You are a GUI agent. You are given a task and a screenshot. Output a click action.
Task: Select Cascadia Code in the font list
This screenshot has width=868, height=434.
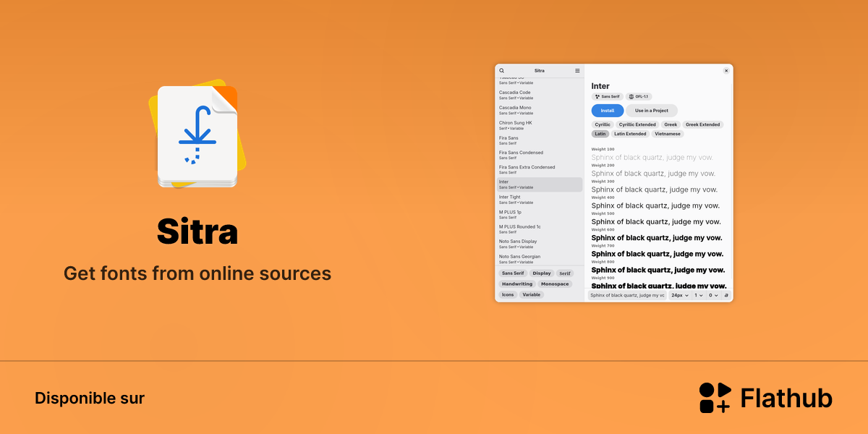[x=540, y=95]
